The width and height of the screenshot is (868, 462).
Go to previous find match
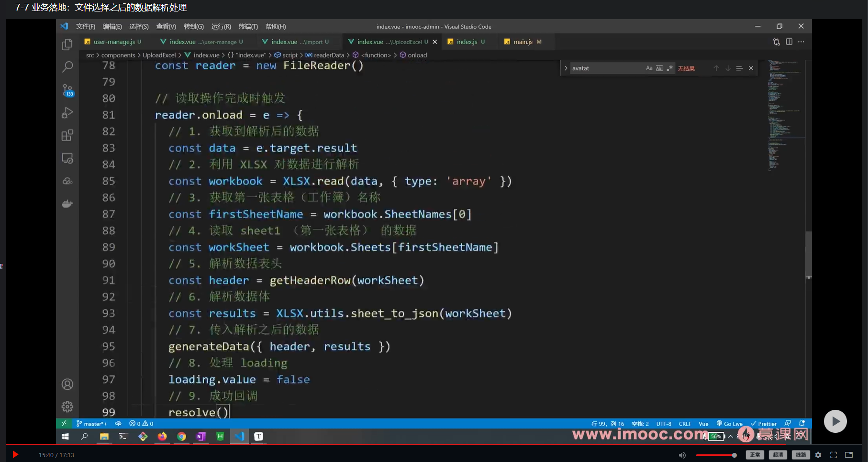[716, 68]
